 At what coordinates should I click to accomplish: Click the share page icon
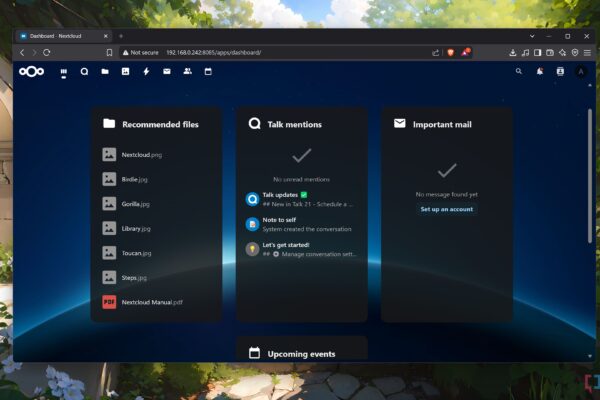(435, 52)
